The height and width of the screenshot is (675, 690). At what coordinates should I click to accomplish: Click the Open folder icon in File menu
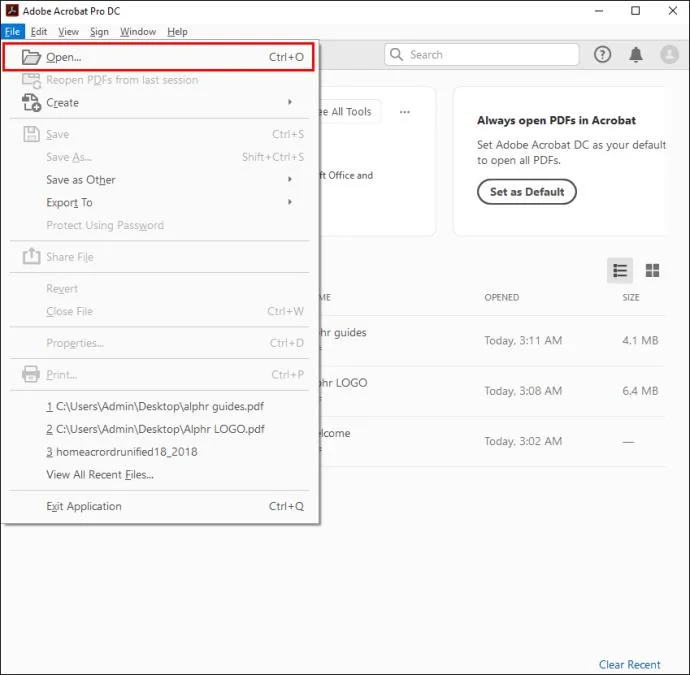[31, 57]
